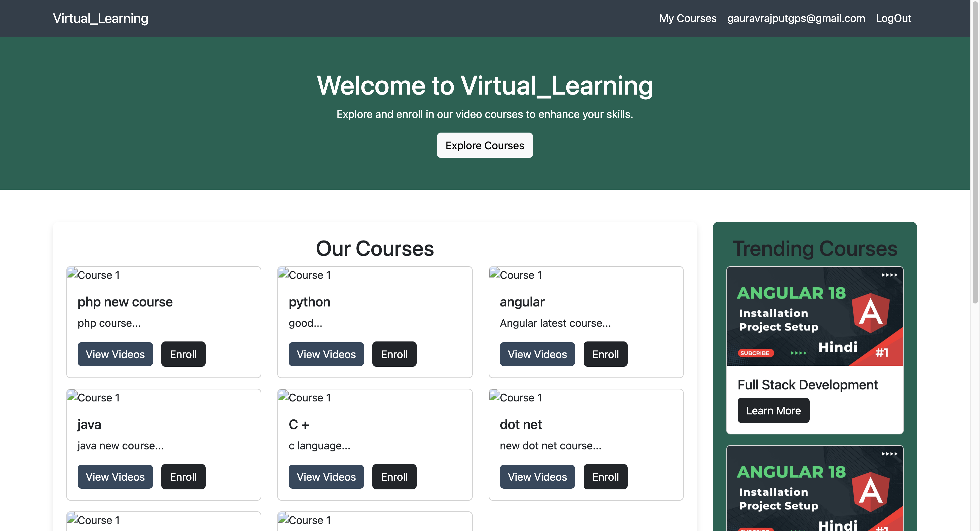980x531 pixels.
Task: Open the first Angular 18 trending thumbnail
Action: 815,316
